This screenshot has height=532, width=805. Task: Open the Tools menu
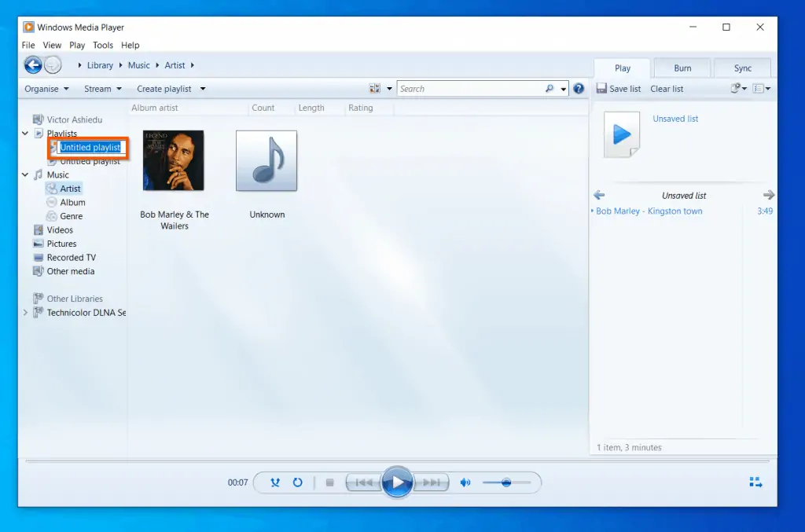point(102,45)
